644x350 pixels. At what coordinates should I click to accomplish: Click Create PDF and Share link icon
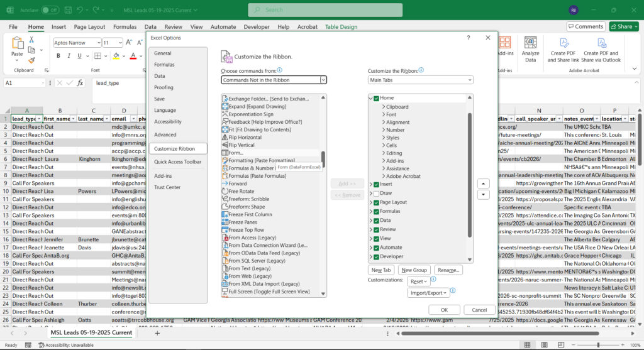564,42
